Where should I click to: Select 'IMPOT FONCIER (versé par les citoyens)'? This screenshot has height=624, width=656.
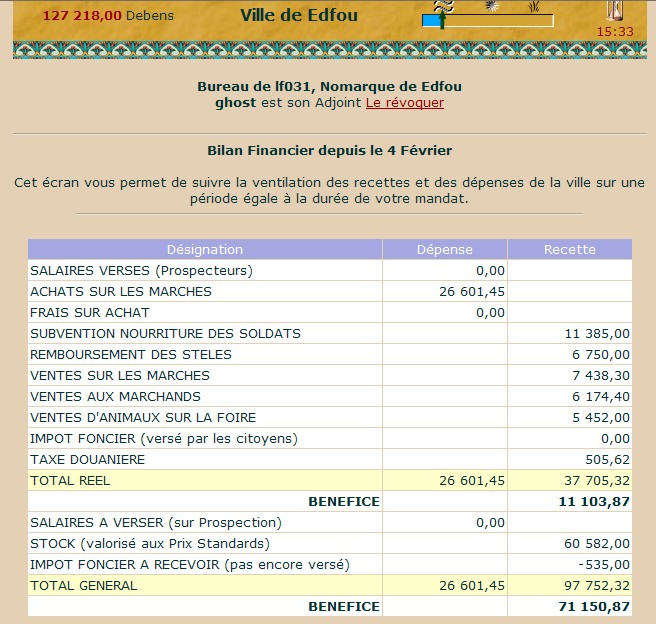[164, 438]
